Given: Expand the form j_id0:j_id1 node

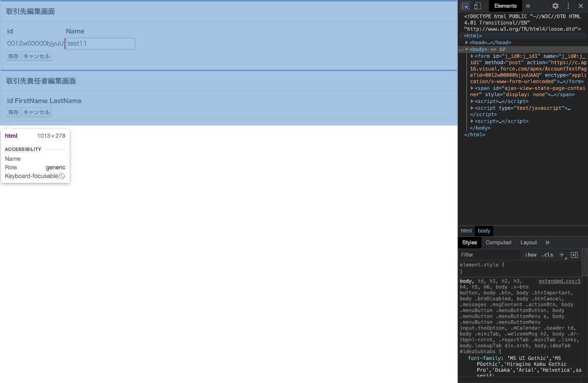Looking at the screenshot, I should [x=472, y=56].
